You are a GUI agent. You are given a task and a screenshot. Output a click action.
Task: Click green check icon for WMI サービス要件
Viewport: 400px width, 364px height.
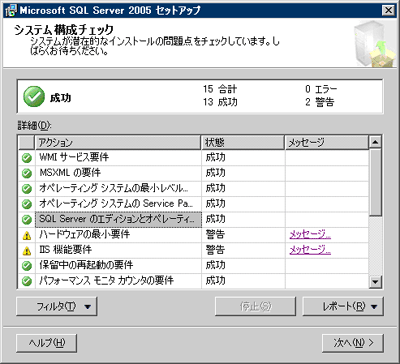tap(27, 158)
